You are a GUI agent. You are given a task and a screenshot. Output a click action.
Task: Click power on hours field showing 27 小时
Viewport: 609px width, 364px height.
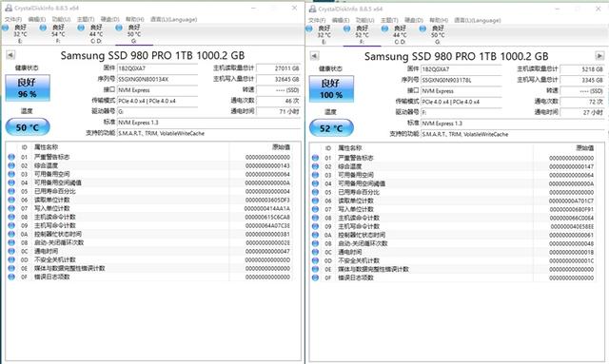(582, 112)
